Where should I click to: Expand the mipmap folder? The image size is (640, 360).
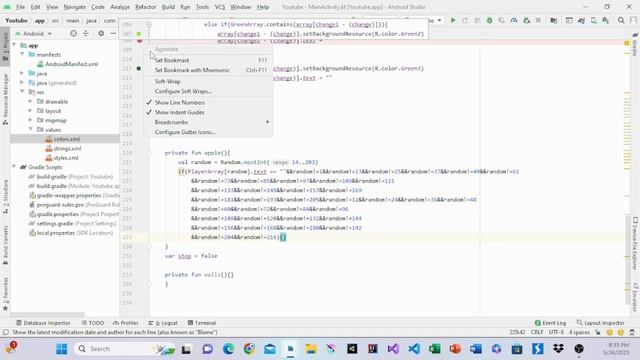point(31,120)
